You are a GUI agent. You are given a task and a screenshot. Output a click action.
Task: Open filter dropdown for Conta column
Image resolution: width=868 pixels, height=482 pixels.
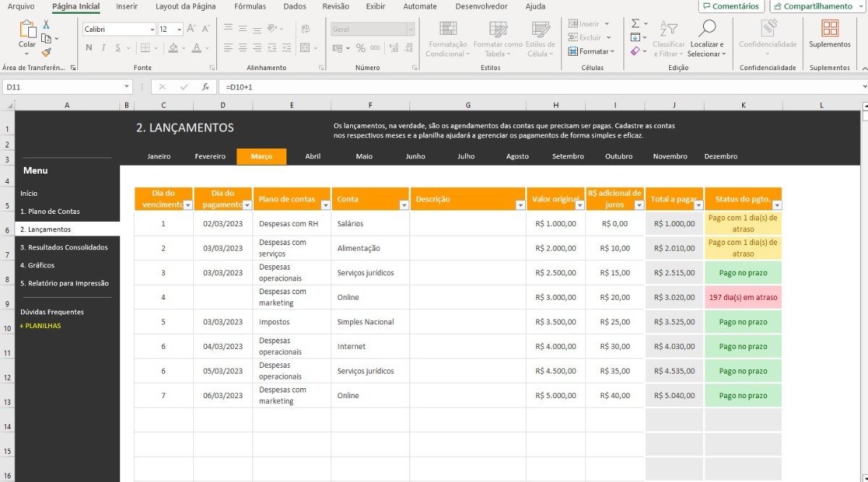tap(404, 205)
